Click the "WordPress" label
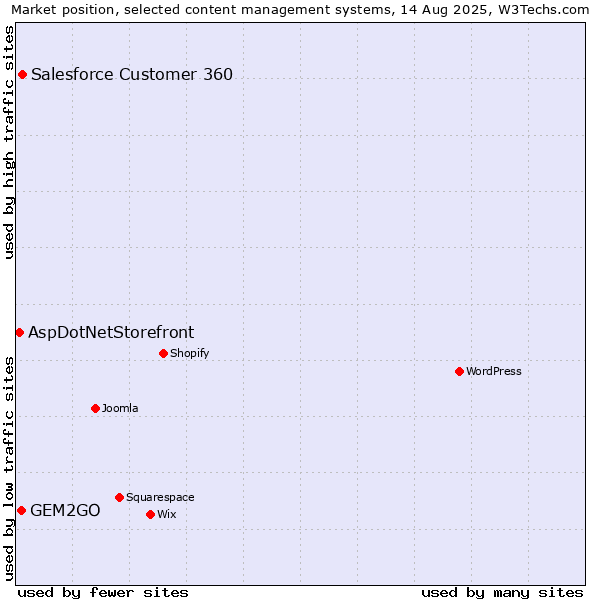 click(494, 371)
